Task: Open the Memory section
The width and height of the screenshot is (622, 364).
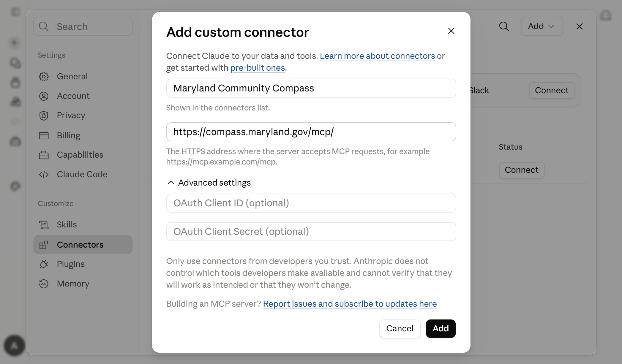Action: [83, 284]
